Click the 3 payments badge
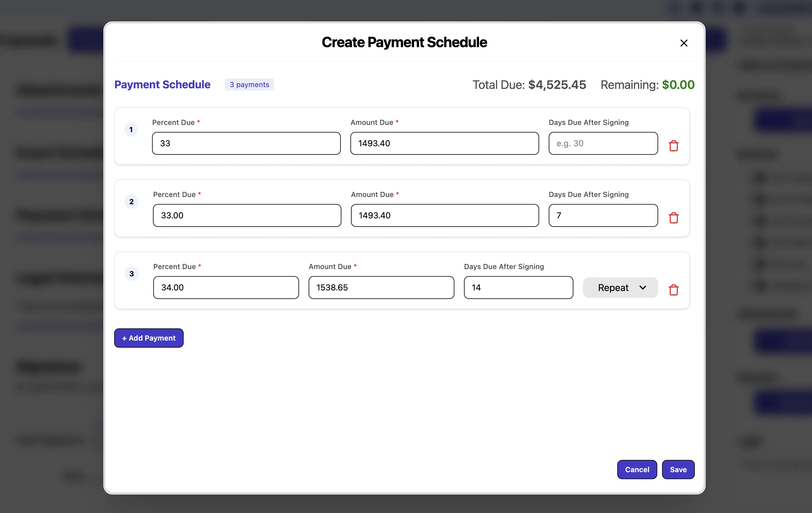This screenshot has width=812, height=513. click(249, 85)
